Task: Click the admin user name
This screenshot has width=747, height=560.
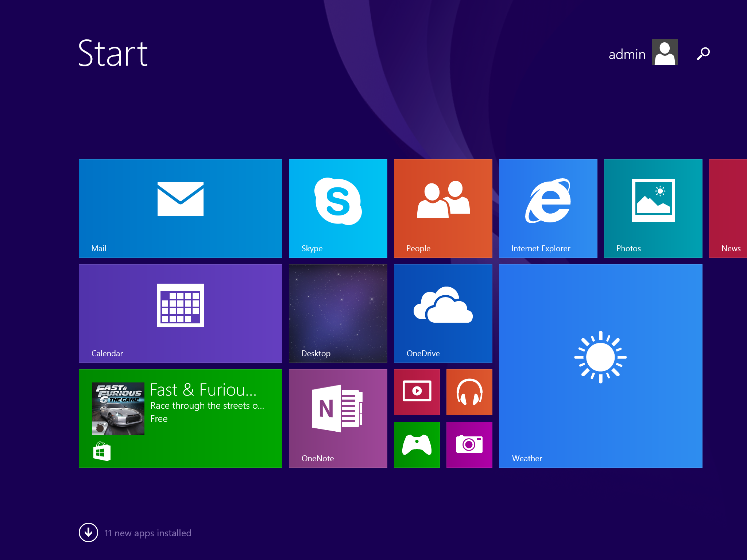Action: (627, 54)
